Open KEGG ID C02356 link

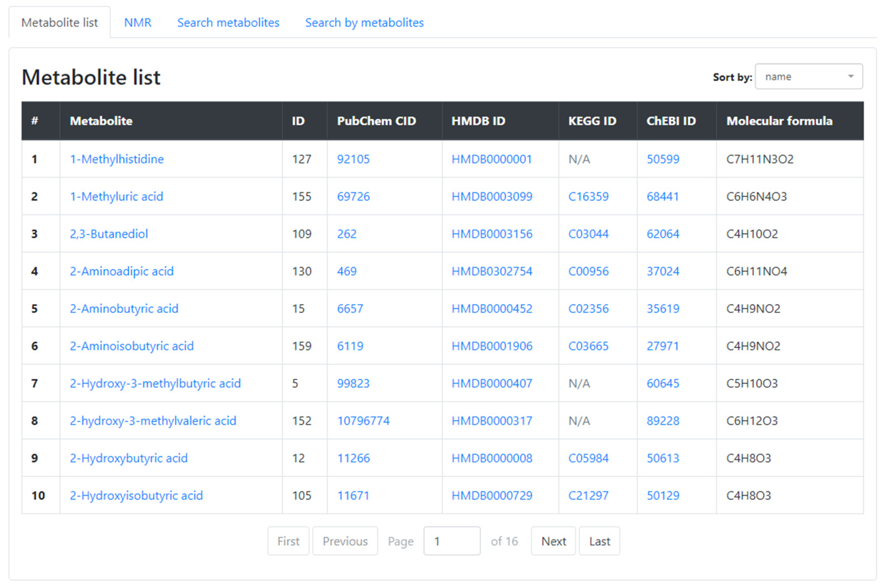589,308
